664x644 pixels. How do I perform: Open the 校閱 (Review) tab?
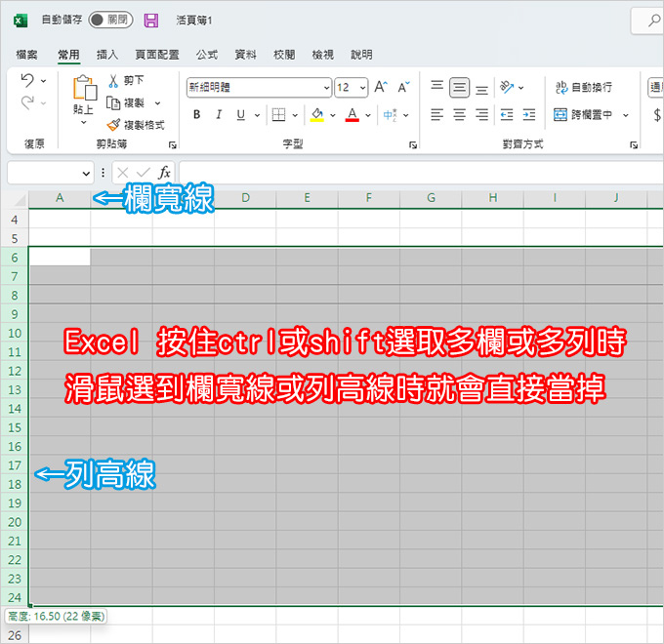tap(284, 55)
